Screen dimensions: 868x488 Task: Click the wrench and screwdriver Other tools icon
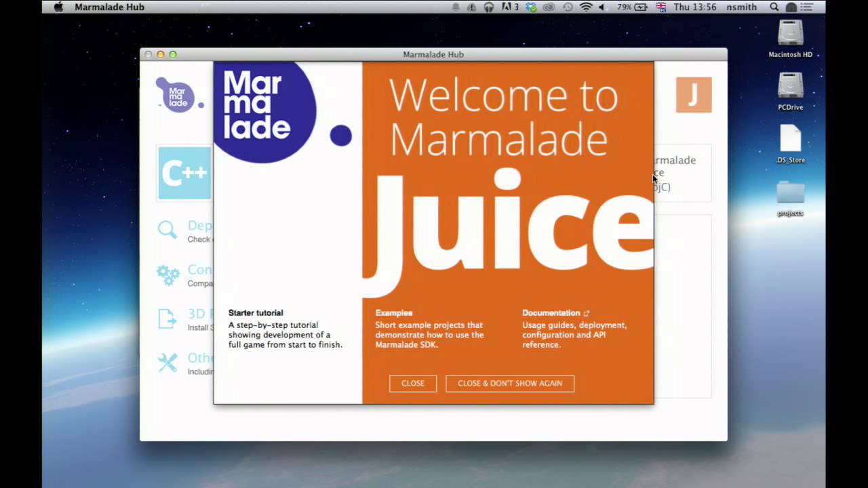tap(167, 363)
